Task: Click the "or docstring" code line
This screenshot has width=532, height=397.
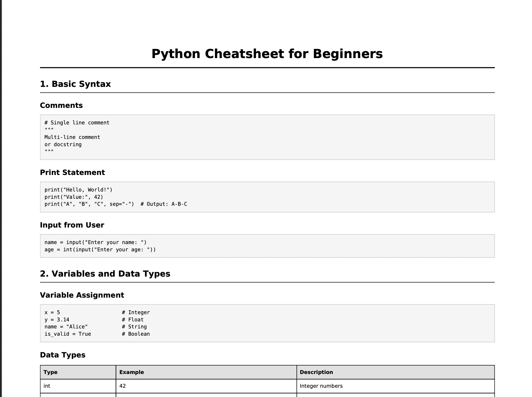Action: coord(63,144)
